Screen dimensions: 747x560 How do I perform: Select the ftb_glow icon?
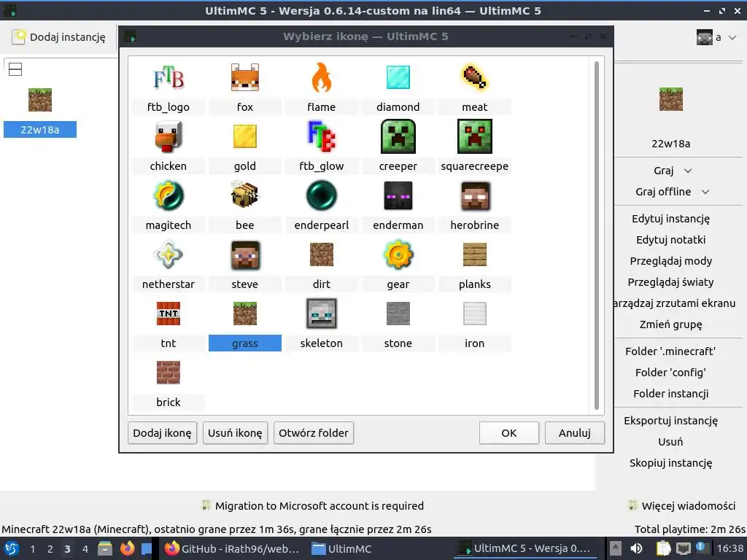(x=322, y=136)
